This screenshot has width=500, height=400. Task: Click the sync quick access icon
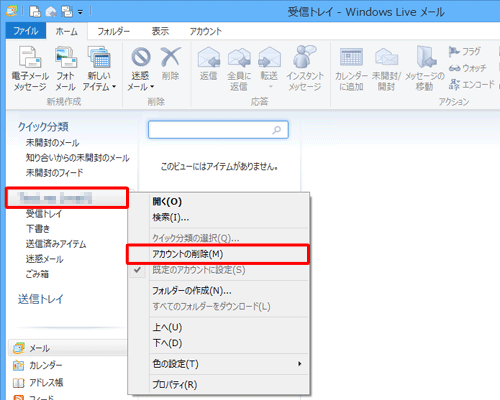(x=67, y=12)
